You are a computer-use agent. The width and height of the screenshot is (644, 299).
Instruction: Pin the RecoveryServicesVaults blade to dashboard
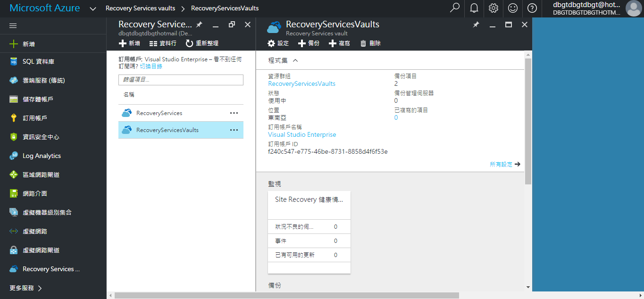pyautogui.click(x=476, y=24)
